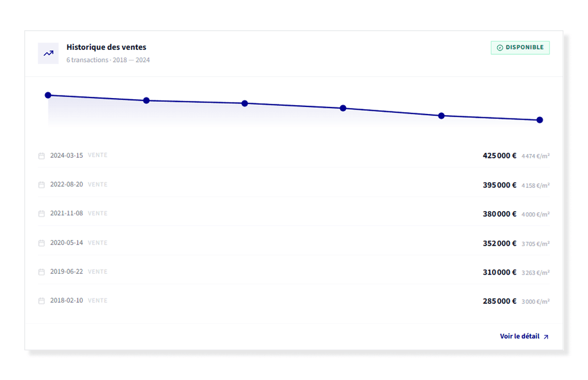Image resolution: width=588 pixels, height=380 pixels.
Task: Select the 2022-08-20 transaction date
Action: pos(67,185)
